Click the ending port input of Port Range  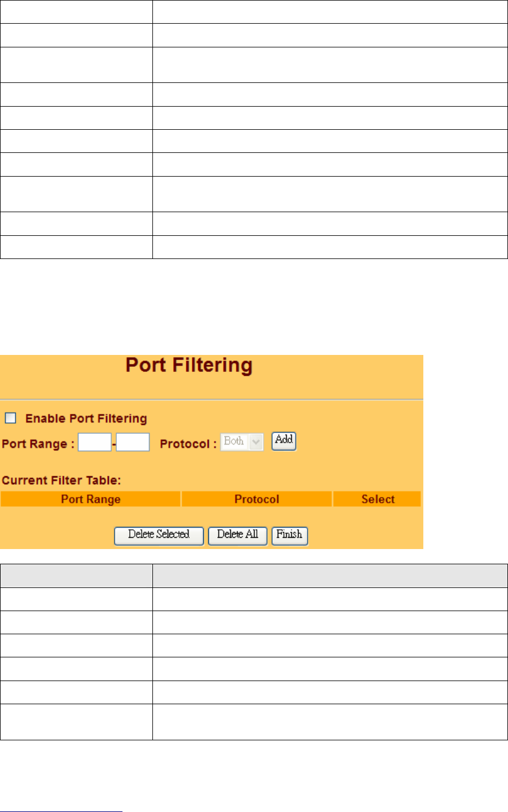pos(133,442)
